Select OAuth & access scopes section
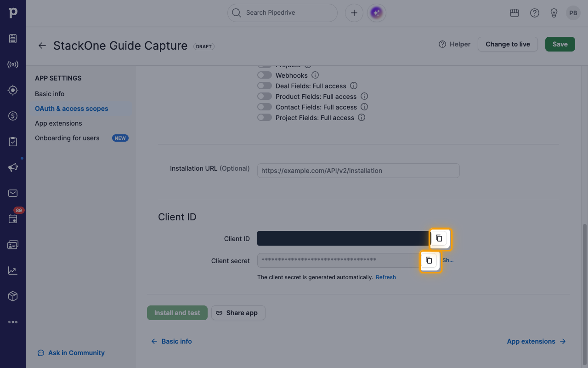Screen dimensions: 588x368 point(72,109)
